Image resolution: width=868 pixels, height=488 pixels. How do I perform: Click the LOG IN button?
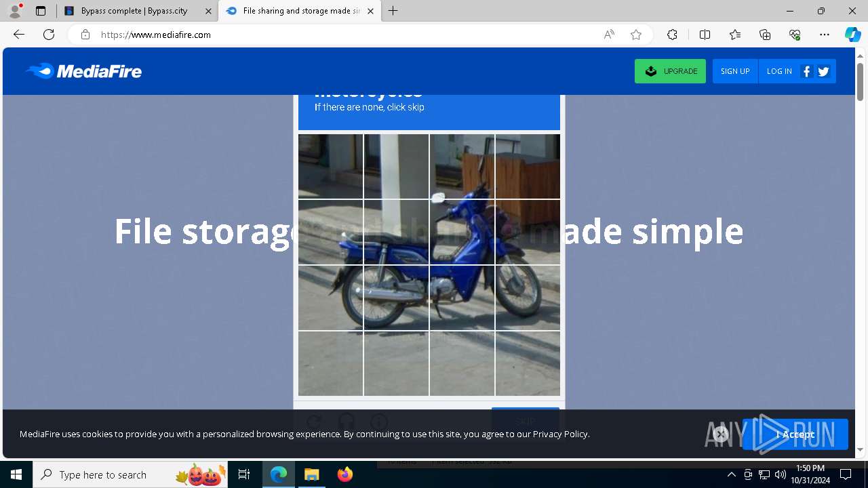pyautogui.click(x=779, y=71)
